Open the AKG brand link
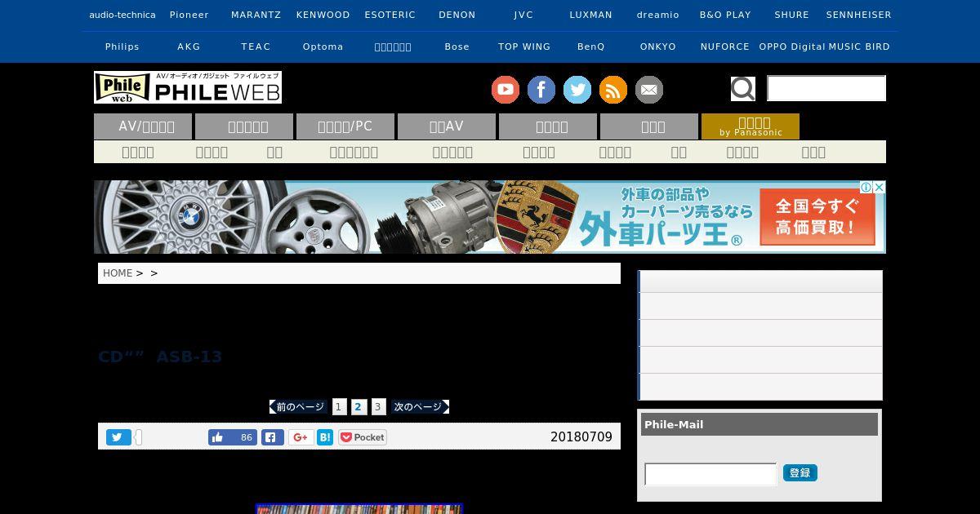Viewport: 980px width, 514px height. (189, 47)
